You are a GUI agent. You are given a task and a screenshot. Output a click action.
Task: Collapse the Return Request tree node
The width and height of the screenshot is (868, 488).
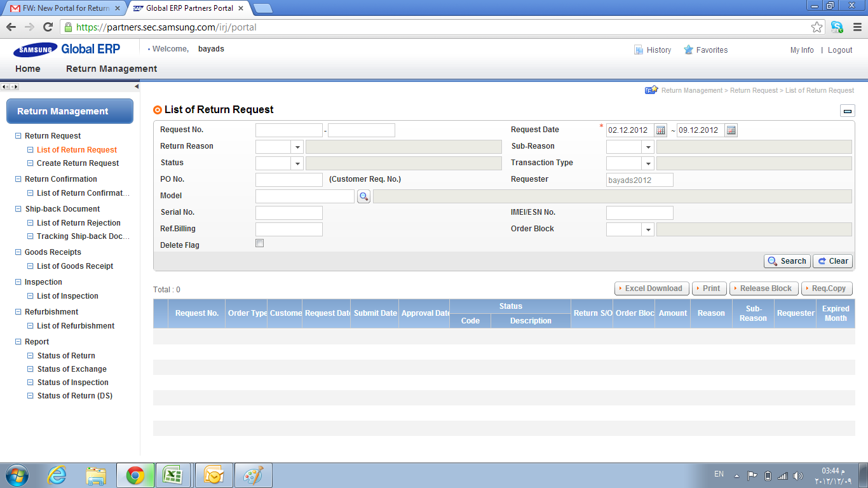coord(18,136)
